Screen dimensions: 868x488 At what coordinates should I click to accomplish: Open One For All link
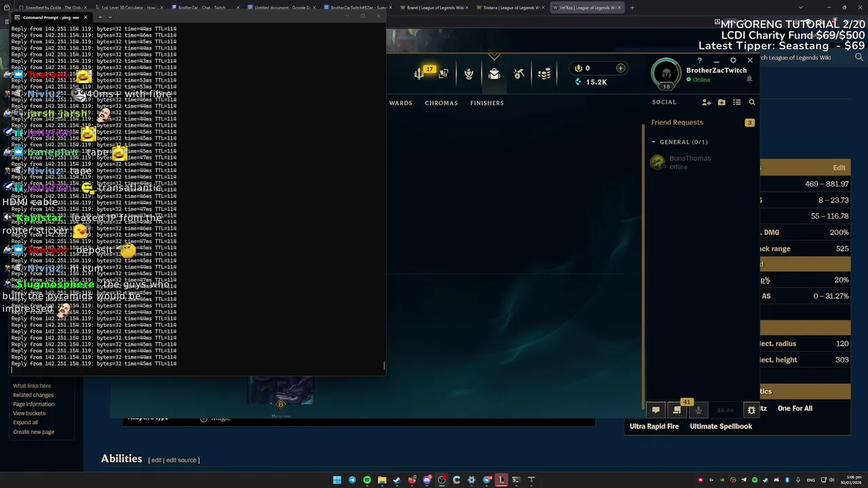(x=795, y=409)
